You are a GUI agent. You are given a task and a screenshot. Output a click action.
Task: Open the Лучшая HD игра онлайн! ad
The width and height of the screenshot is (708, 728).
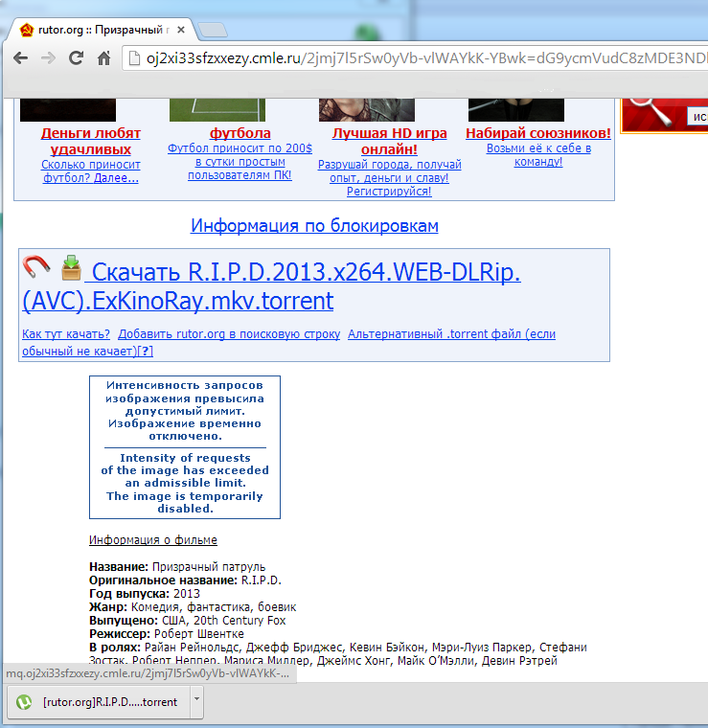pyautogui.click(x=389, y=141)
